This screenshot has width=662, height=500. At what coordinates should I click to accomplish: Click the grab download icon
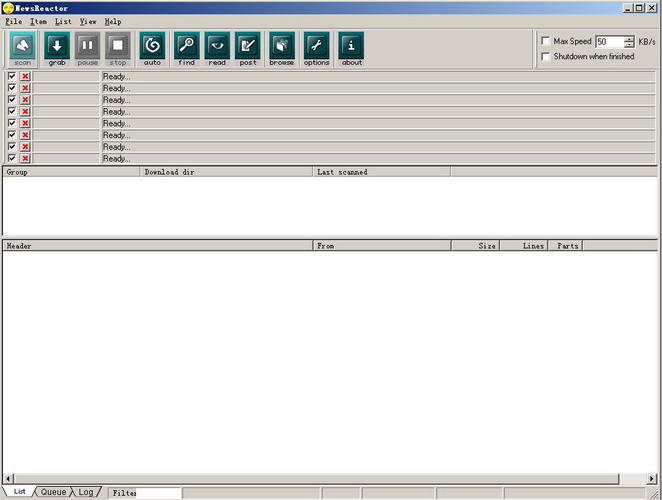tap(57, 49)
